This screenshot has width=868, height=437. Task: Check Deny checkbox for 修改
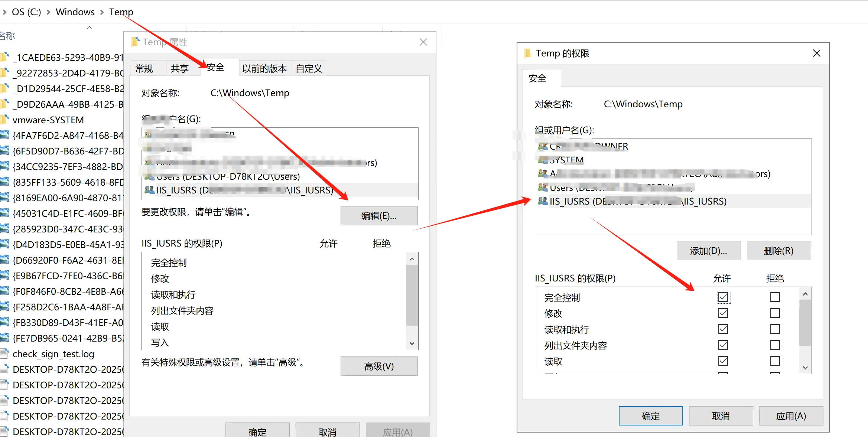(775, 313)
